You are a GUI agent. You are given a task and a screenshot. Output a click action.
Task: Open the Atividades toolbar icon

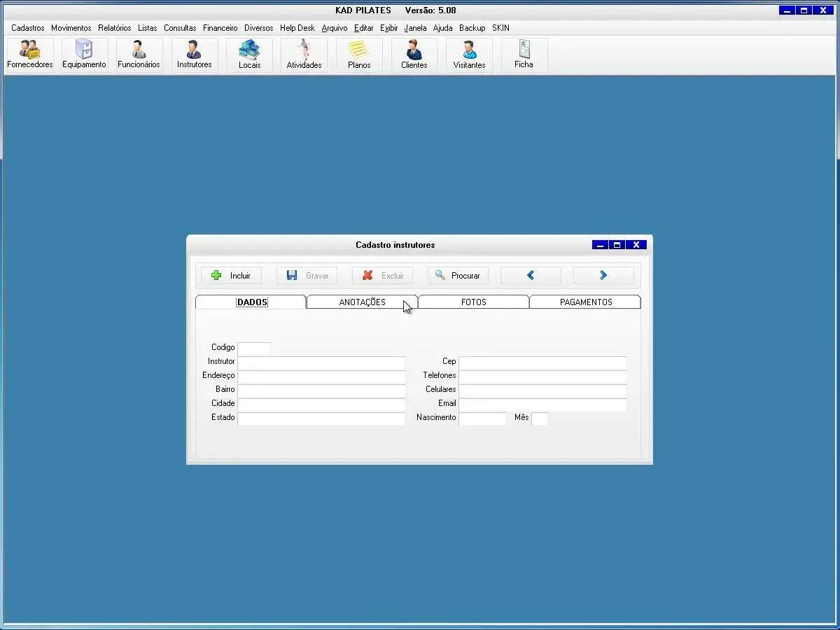click(304, 55)
